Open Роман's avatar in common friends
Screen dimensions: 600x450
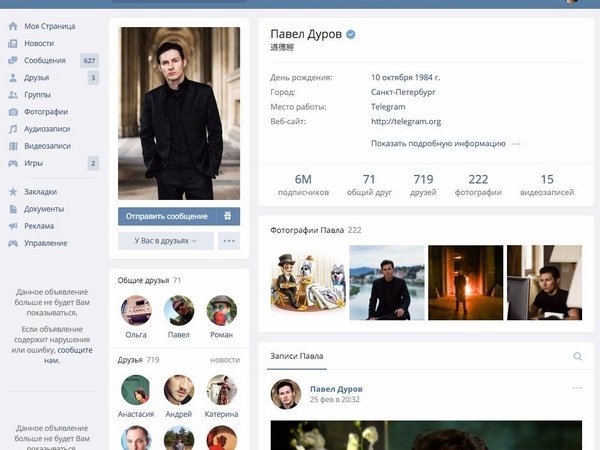[222, 310]
